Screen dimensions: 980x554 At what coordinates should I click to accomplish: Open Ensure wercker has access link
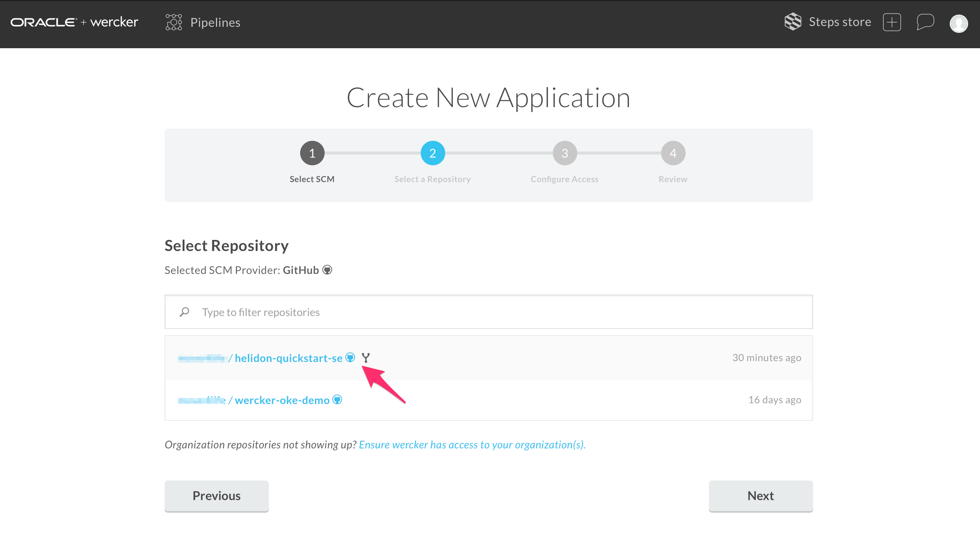pyautogui.click(x=472, y=445)
